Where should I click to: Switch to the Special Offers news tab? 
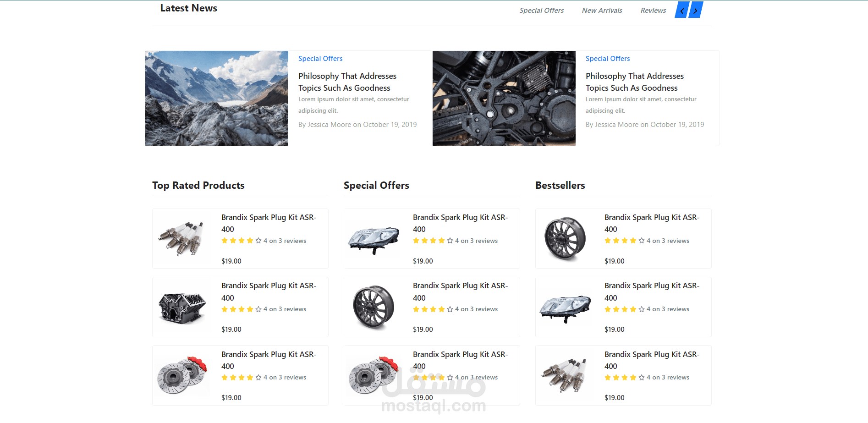(541, 11)
